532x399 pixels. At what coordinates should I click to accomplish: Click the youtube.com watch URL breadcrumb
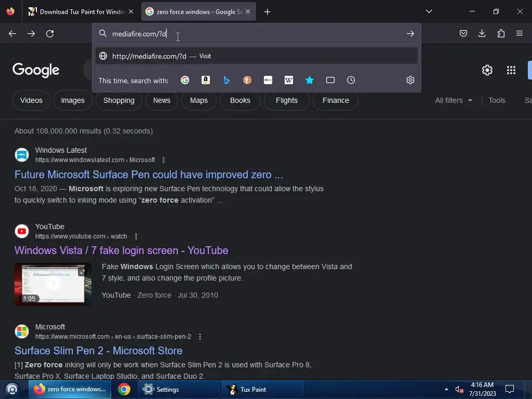[81, 236]
